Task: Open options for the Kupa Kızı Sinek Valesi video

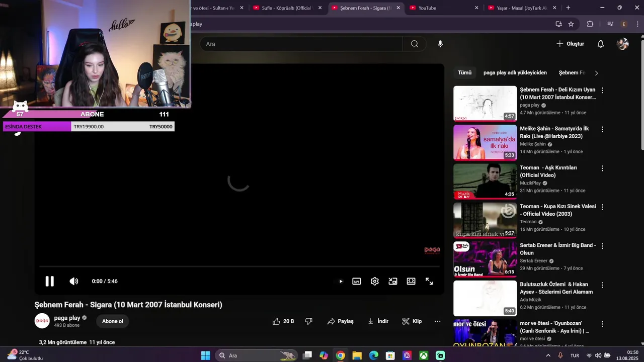Action: pyautogui.click(x=602, y=207)
